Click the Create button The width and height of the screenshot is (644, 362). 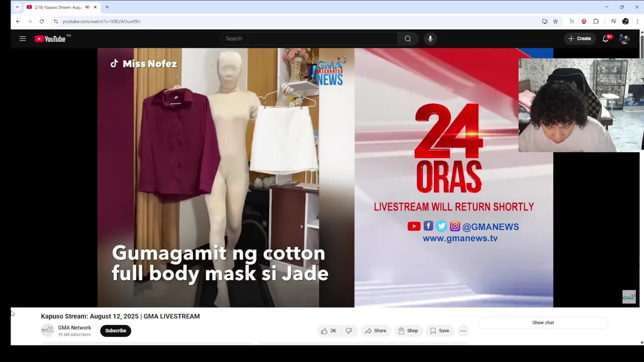(x=580, y=39)
